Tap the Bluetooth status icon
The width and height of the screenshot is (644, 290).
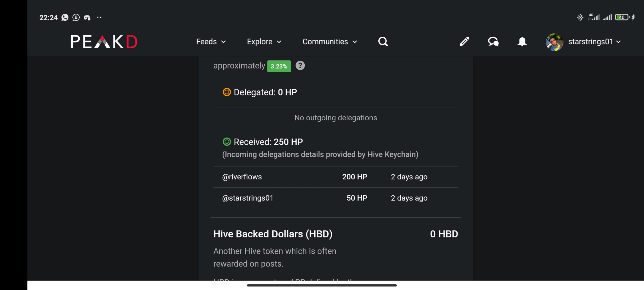580,17
